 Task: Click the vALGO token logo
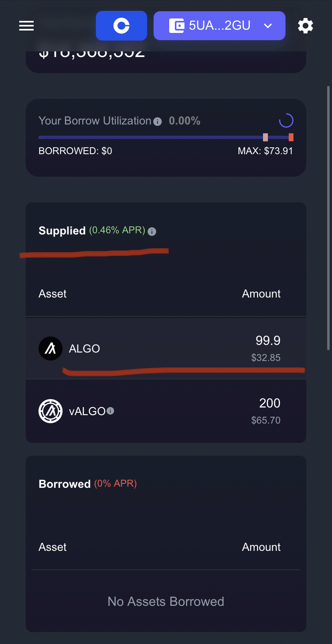51,411
